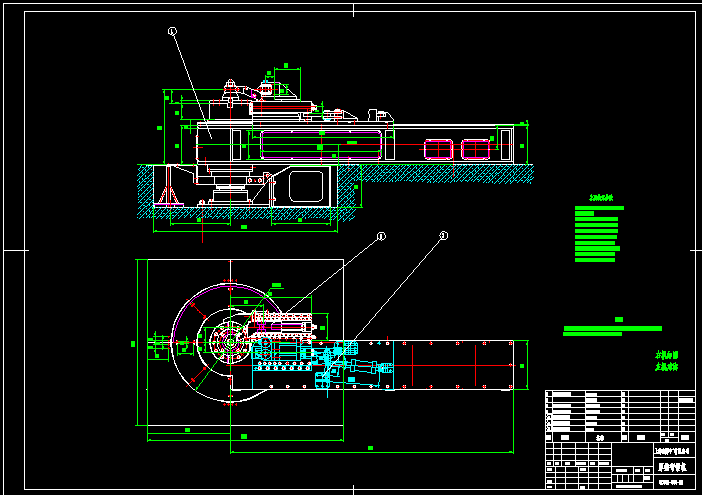Image resolution: width=702 pixels, height=495 pixels.
Task: Select the central hub of the plan-view turntable
Action: (230, 342)
